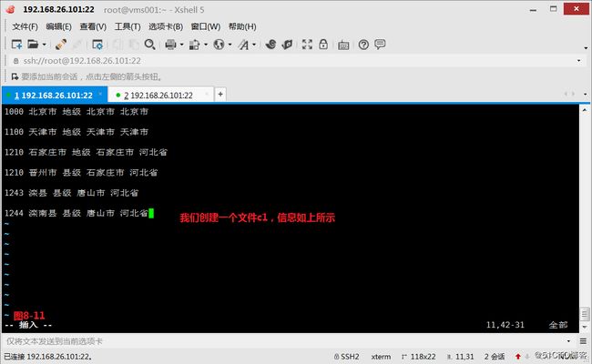592x364 pixels.
Task: Click the terminal line 1244 滦南县
Action: pyautogui.click(x=77, y=213)
